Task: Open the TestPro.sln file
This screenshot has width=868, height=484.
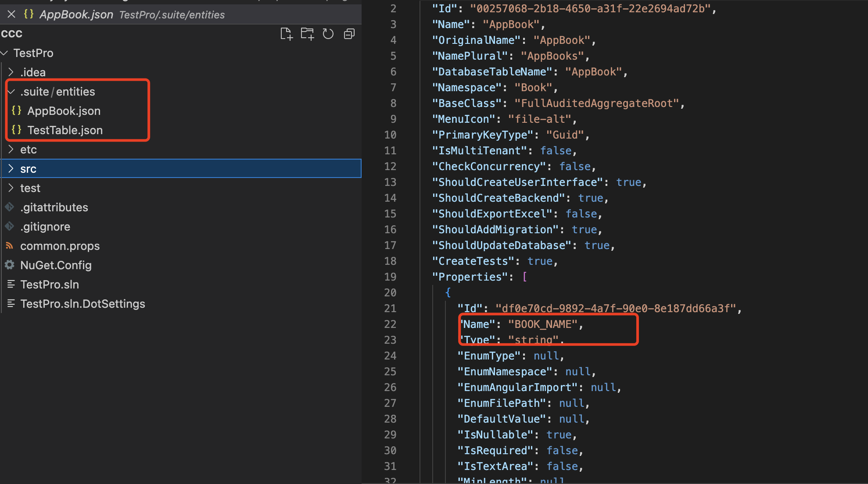Action: [x=50, y=285]
